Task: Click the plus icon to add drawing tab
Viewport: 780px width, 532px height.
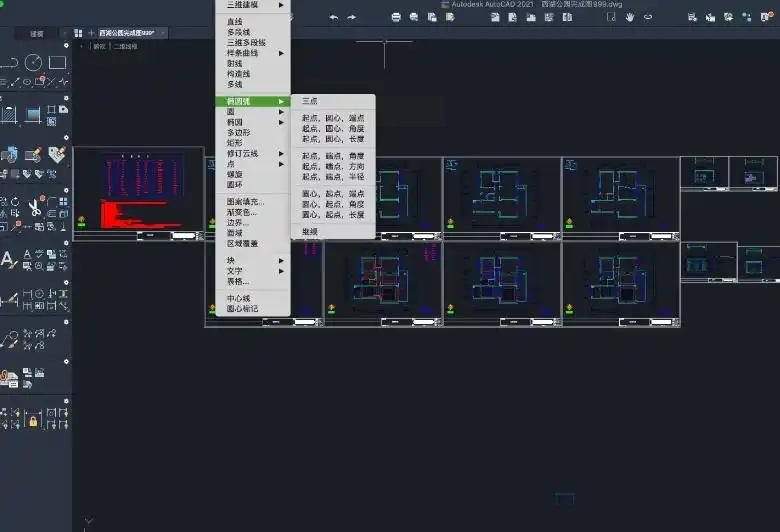Action: point(91,33)
